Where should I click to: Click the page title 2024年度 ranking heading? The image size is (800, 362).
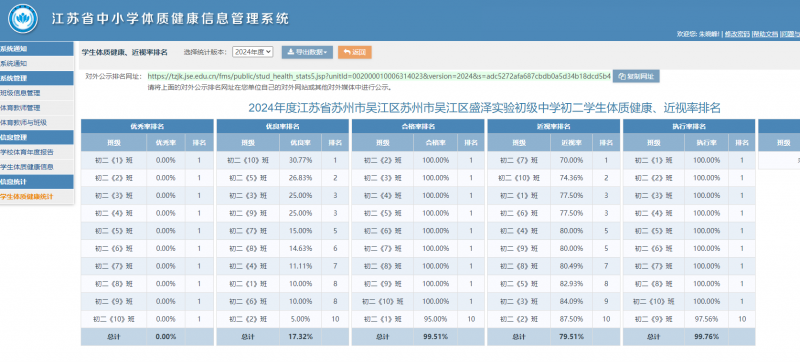click(484, 108)
